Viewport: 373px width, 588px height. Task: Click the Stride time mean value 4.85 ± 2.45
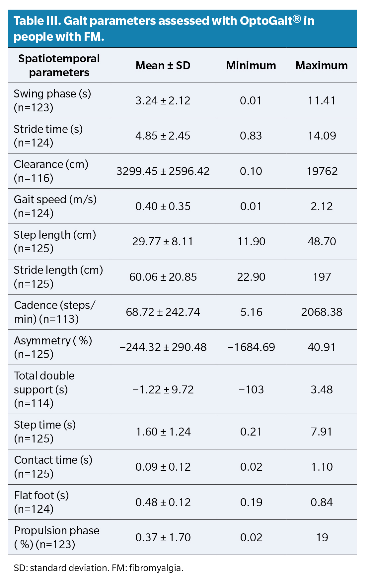pos(163,136)
